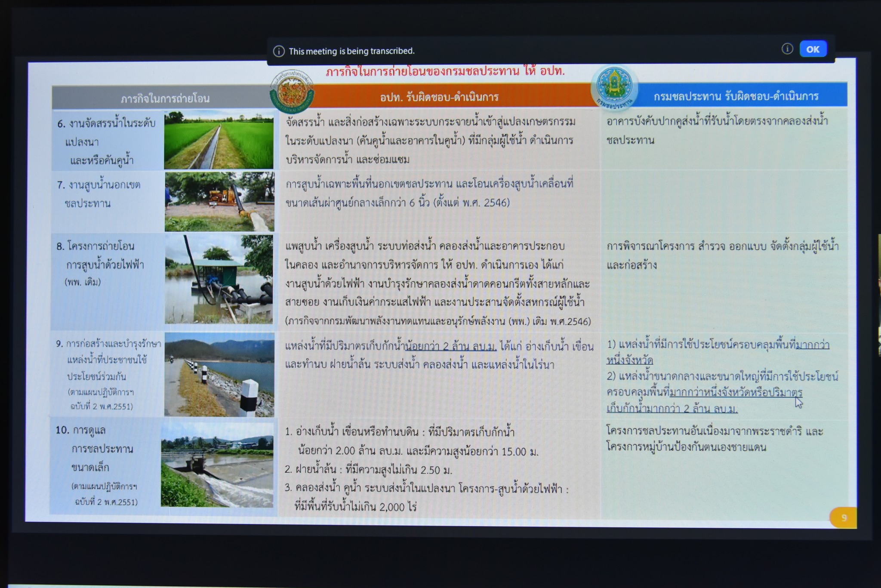881x588 pixels.
Task: Click the blue 'กรมชลประทาน รับผิดชอบ-ดำเนินการ' header
Action: point(736,96)
